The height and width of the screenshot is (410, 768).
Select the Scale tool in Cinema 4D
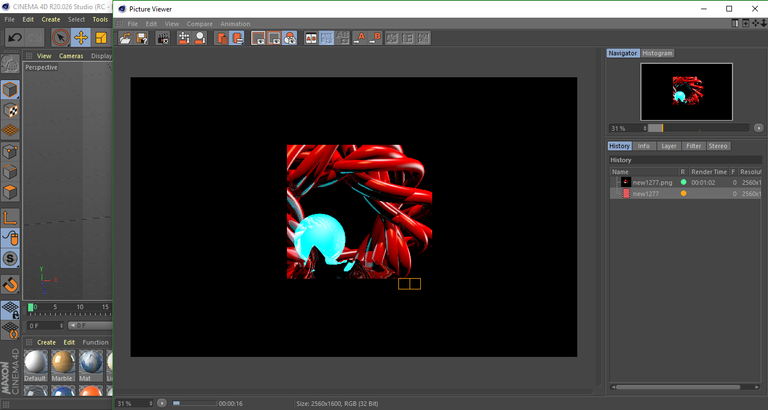101,37
